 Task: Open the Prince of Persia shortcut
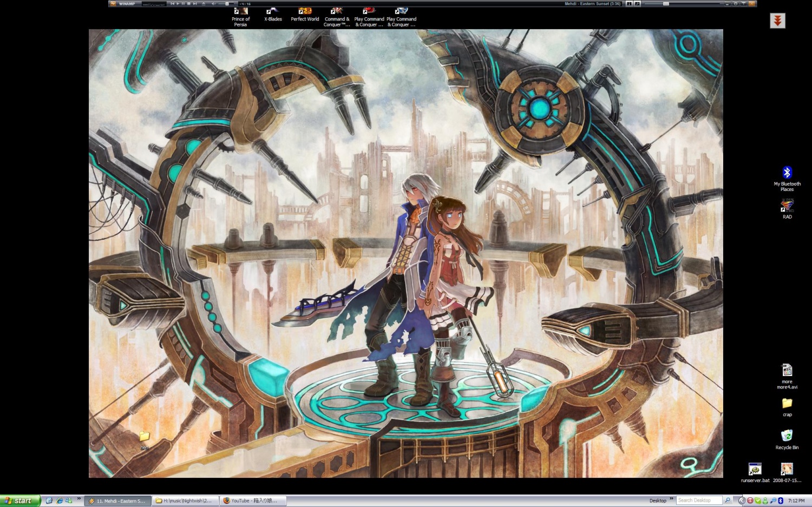[x=240, y=17]
